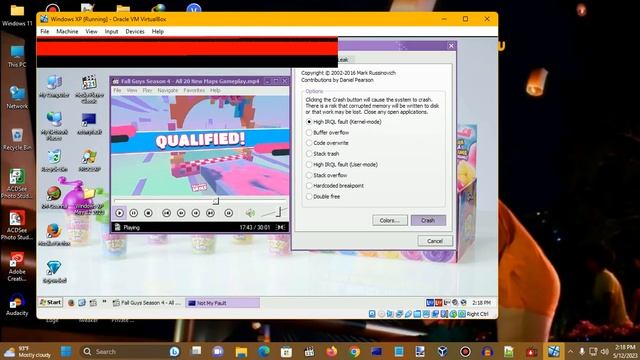The image size is (640, 360).
Task: Open VirtualBox Input menu
Action: coord(111,31)
